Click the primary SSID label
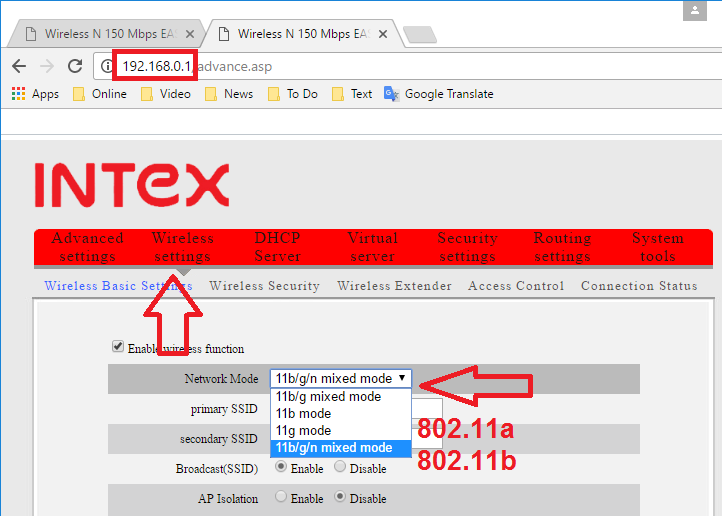 pos(224,409)
